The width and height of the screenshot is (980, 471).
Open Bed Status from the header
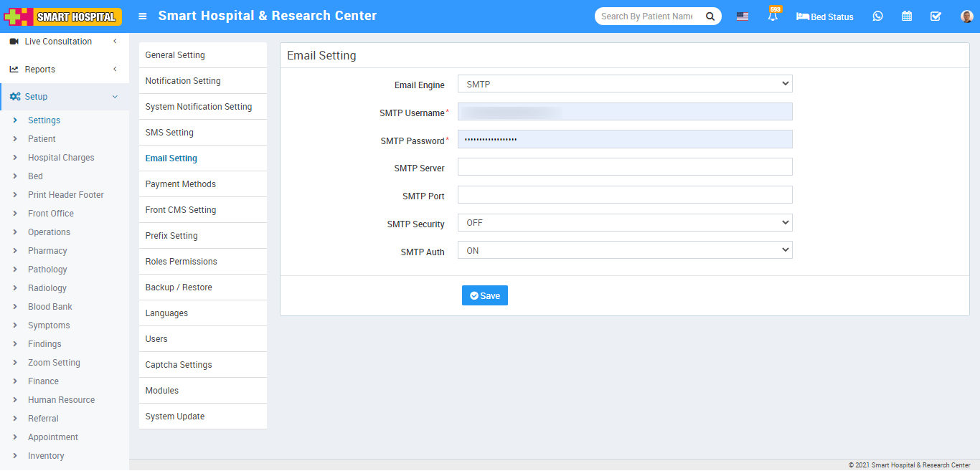click(x=825, y=16)
